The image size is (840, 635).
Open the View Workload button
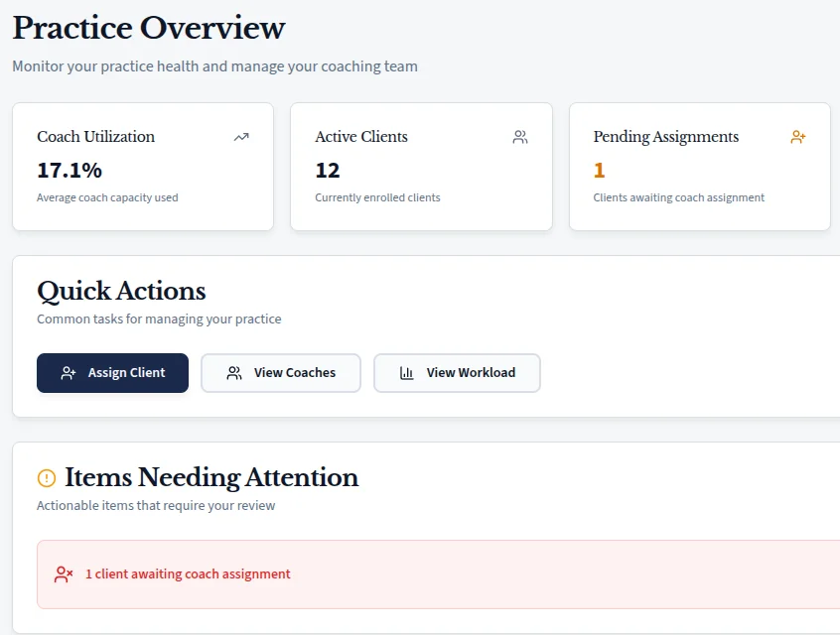coord(457,373)
